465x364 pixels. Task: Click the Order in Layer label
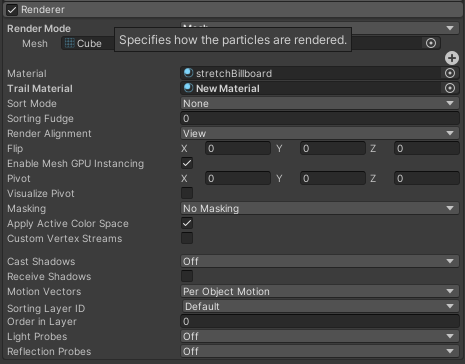[42, 321]
